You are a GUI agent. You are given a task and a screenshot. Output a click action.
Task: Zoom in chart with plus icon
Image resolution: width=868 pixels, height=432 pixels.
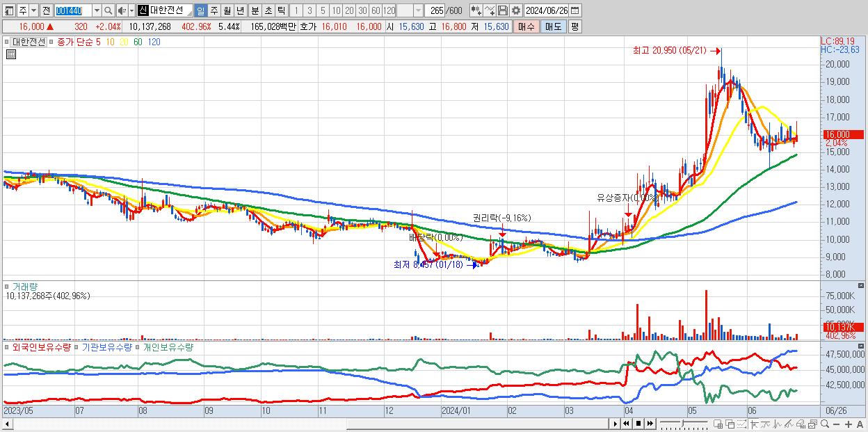[848, 424]
